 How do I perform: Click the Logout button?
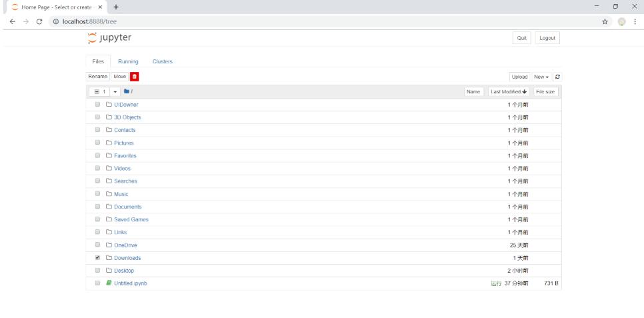click(x=547, y=38)
